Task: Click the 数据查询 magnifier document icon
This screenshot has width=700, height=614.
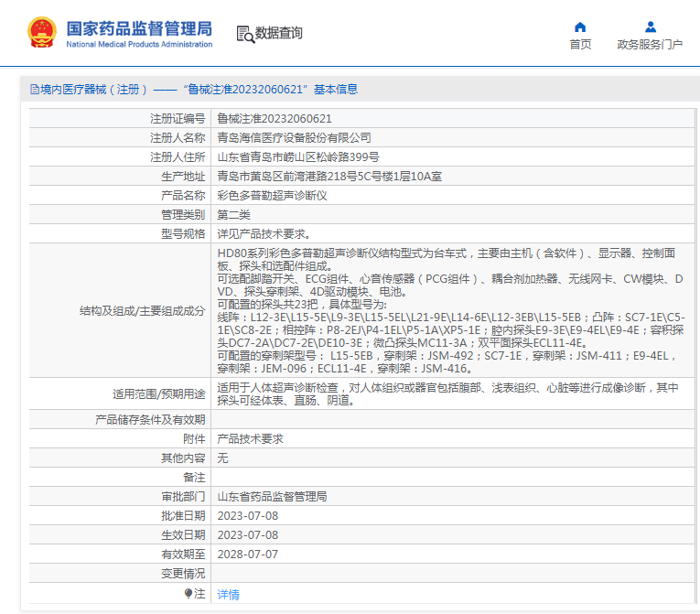Action: click(x=244, y=34)
